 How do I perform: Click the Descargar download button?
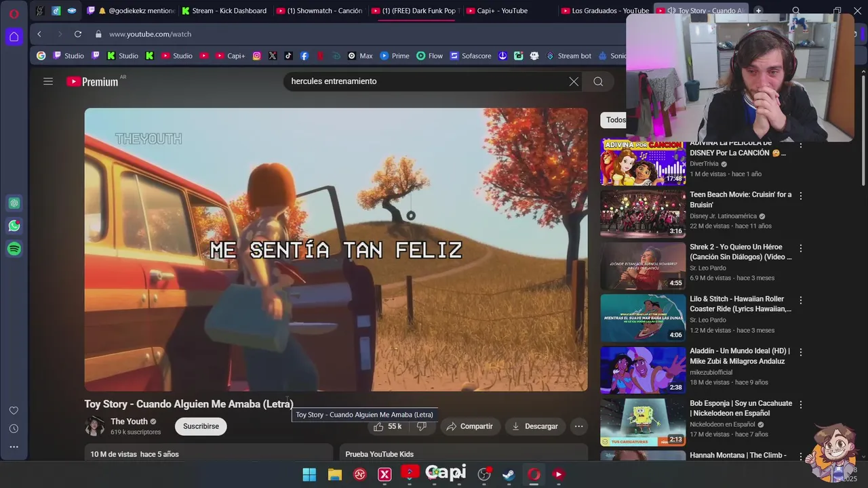(x=535, y=426)
